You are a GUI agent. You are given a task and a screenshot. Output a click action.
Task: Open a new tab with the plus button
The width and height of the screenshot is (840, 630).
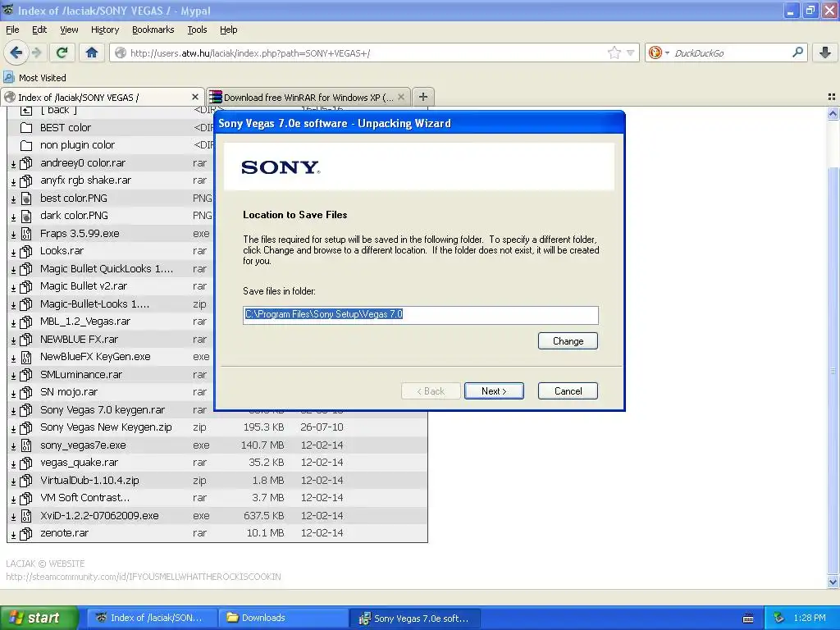point(423,97)
